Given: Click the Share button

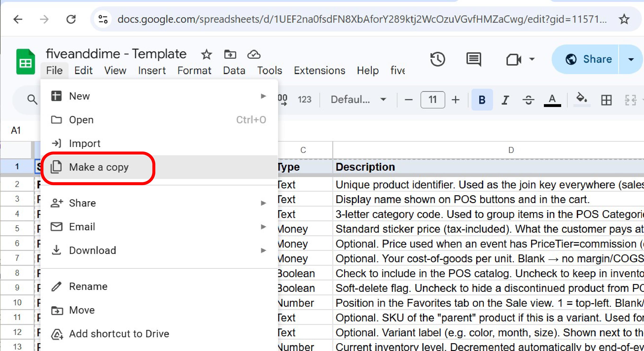Looking at the screenshot, I should [x=585, y=59].
